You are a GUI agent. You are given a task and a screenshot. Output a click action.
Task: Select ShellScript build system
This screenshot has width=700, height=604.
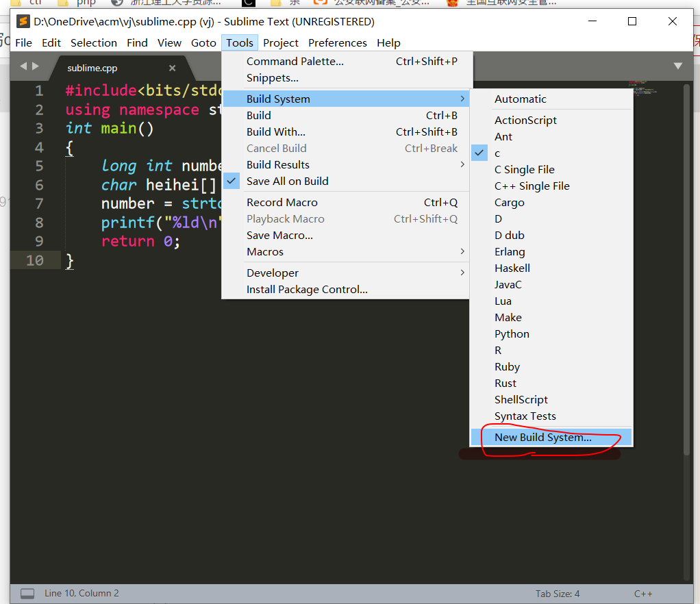click(551, 400)
